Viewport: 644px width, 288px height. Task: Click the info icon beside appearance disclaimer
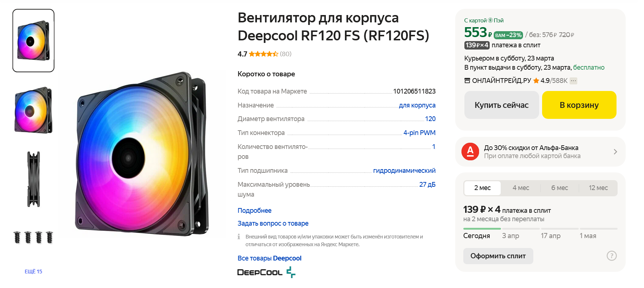pyautogui.click(x=239, y=237)
